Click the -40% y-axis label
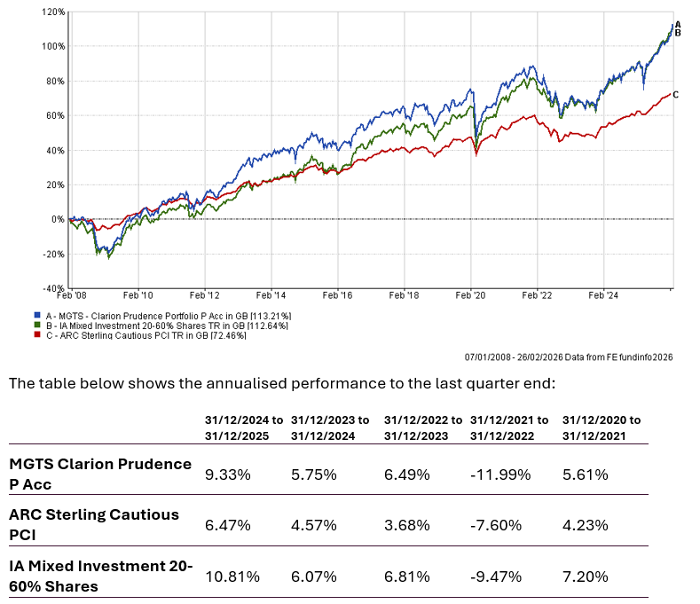 (x=53, y=288)
